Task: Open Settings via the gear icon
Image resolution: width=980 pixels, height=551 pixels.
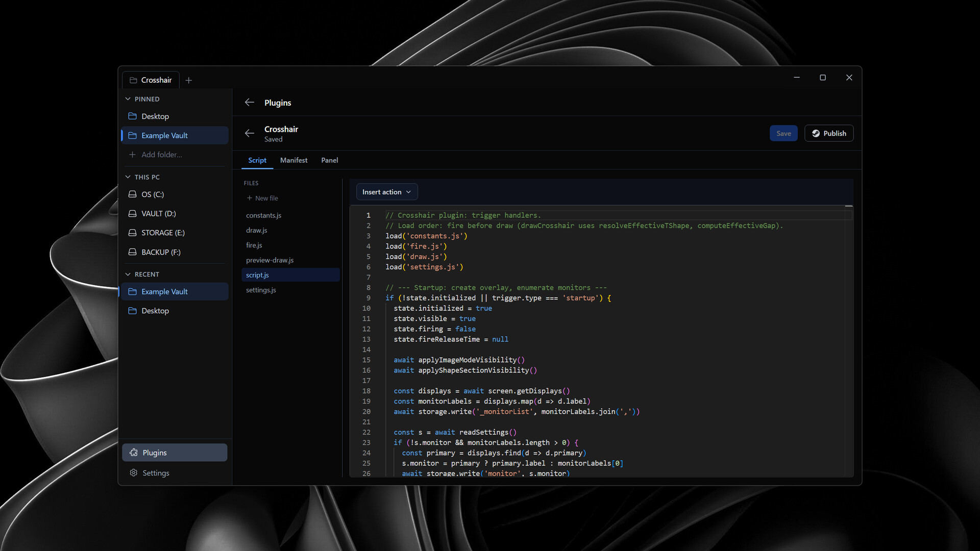Action: coord(134,473)
